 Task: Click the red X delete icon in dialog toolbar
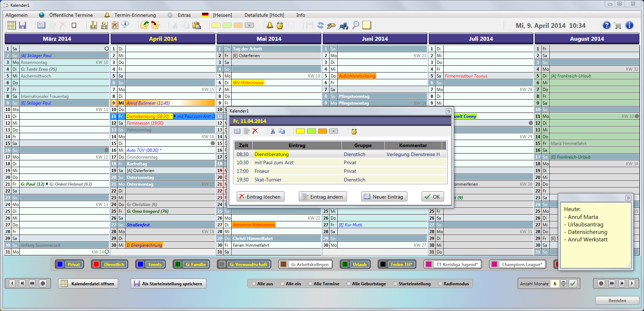(255, 131)
